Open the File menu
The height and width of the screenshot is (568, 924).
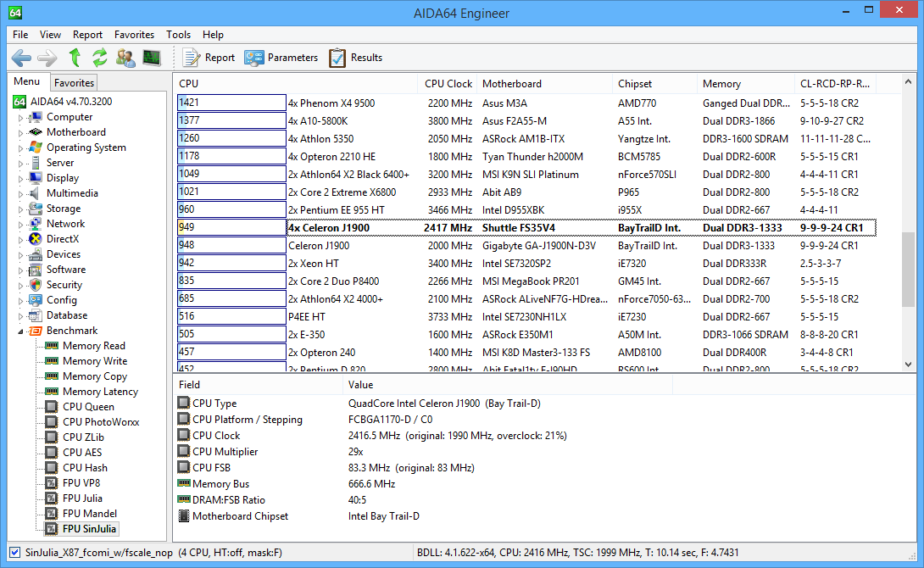(x=20, y=35)
